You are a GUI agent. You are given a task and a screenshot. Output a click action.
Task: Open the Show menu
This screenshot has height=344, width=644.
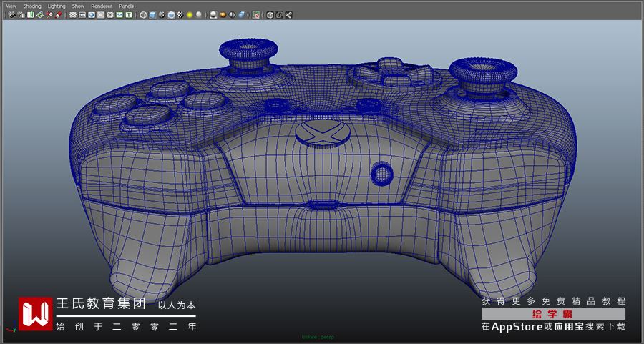pos(78,6)
